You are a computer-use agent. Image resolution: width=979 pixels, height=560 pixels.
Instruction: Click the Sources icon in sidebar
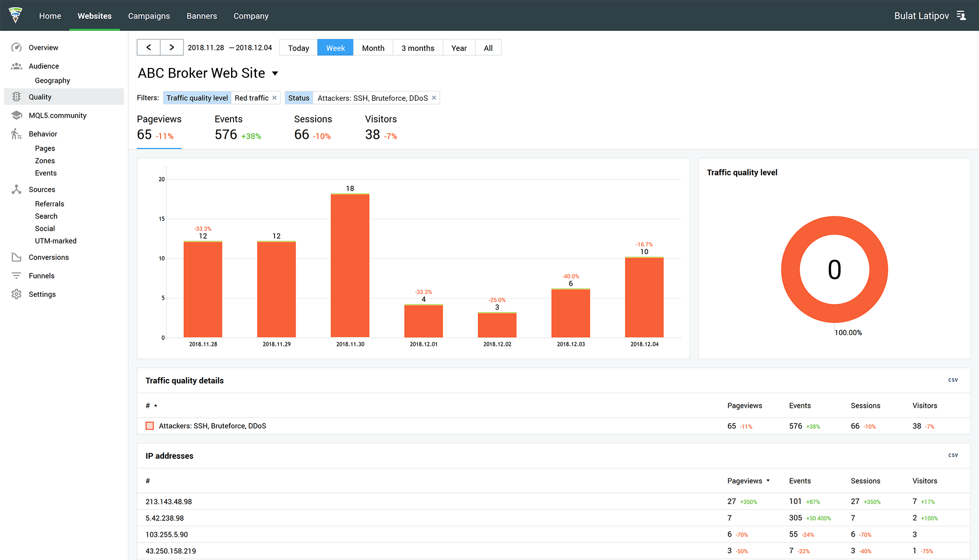[16, 189]
